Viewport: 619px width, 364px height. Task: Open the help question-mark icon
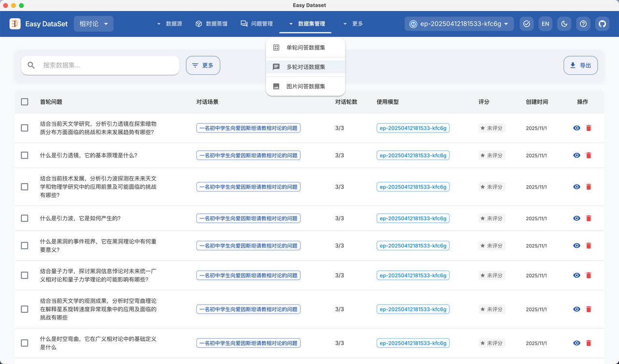584,24
